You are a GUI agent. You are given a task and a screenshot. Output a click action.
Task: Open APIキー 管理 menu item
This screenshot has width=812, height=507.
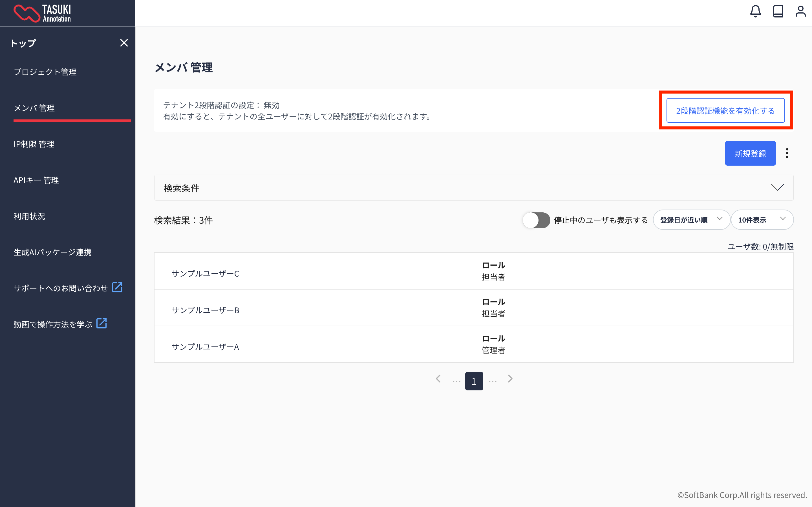(36, 180)
